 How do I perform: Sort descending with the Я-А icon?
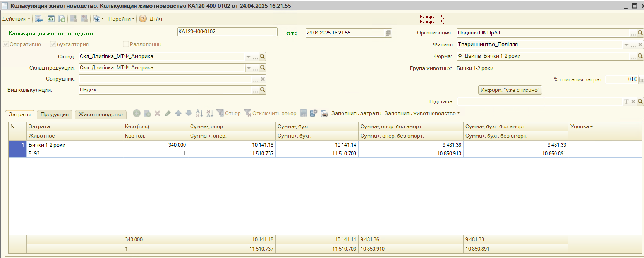click(210, 113)
